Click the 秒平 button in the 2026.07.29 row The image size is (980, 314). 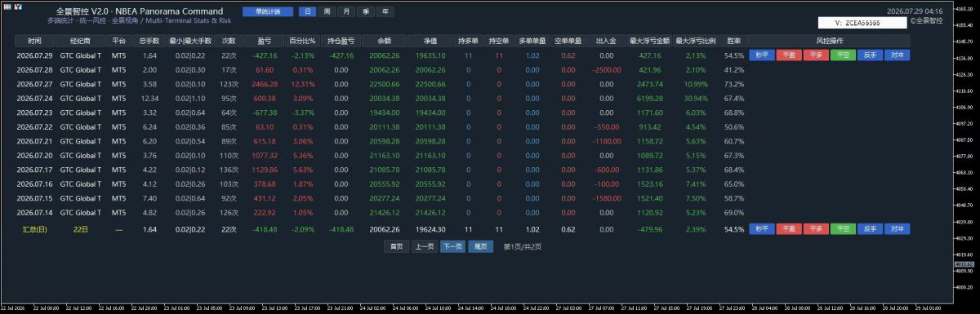click(x=761, y=55)
